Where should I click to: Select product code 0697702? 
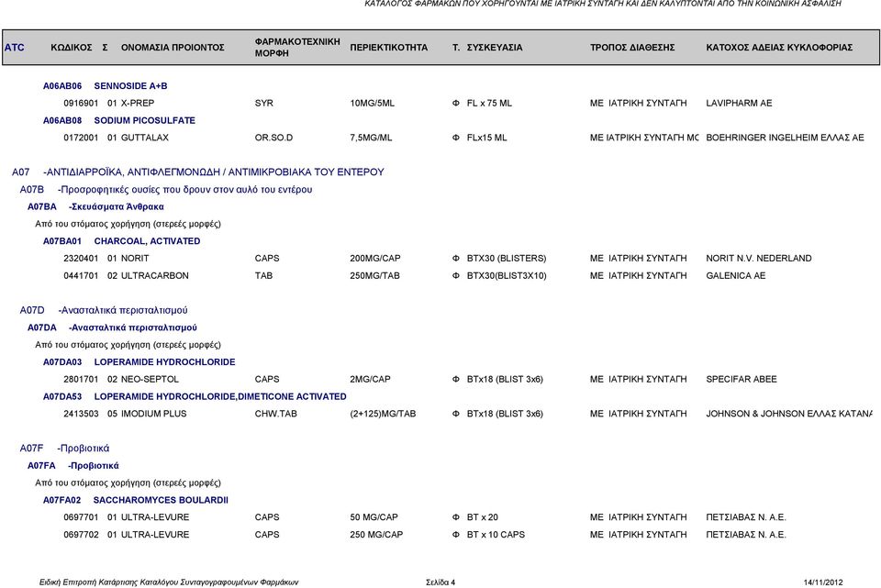pos(81,535)
